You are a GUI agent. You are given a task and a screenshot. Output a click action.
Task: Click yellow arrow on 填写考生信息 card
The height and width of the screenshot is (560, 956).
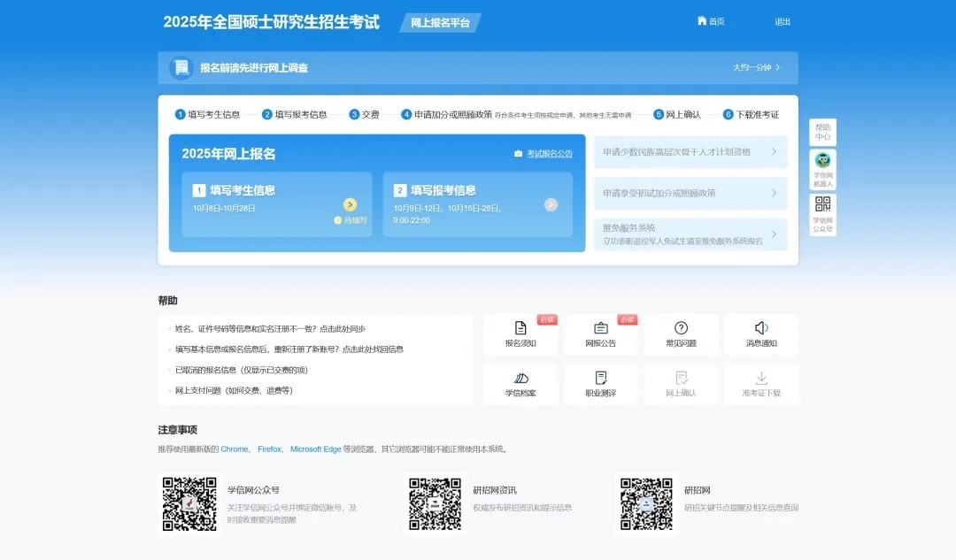click(x=350, y=204)
